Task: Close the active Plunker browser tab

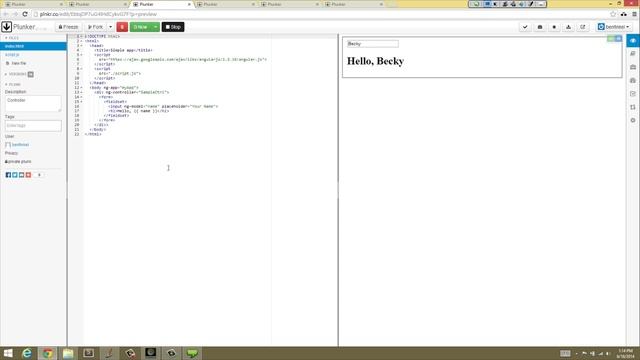Action: (189, 4)
